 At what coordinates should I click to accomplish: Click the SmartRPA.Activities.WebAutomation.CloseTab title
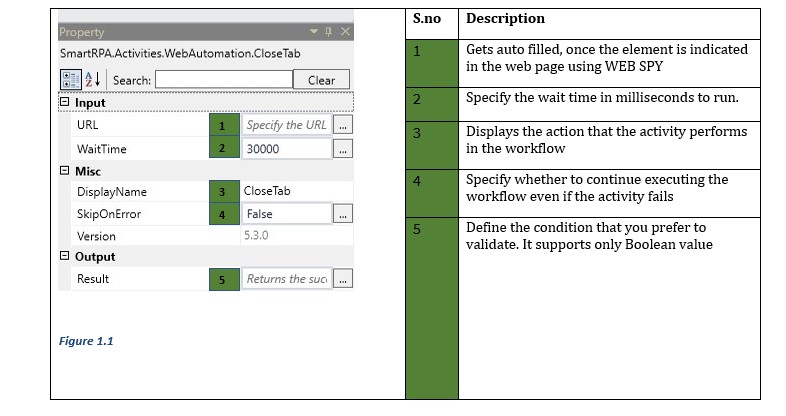(180, 53)
